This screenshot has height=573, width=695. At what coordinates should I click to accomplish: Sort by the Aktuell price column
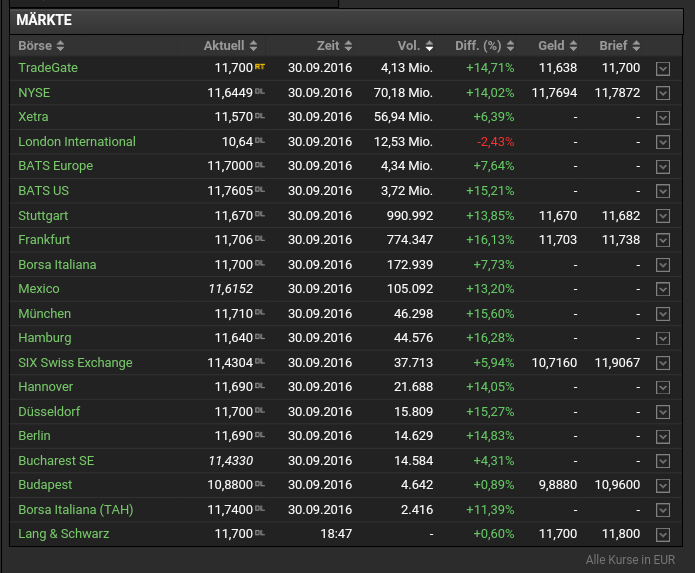click(x=230, y=46)
